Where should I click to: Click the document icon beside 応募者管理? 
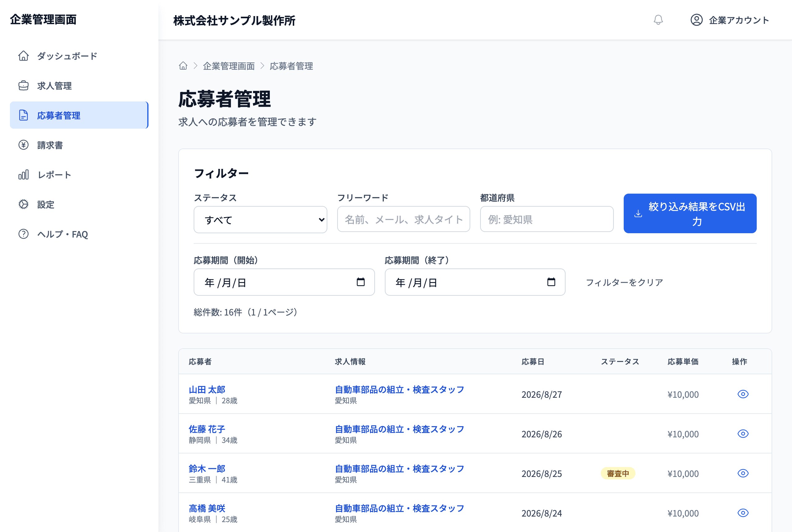[x=24, y=115]
